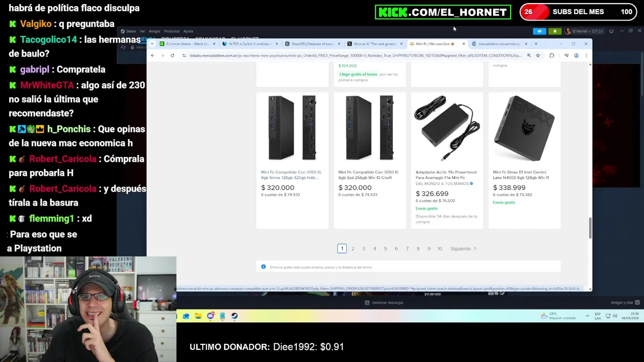Switch to Ni PS5 ni Switch 2 tab
Viewport: 644px width, 362px height.
pos(250,44)
